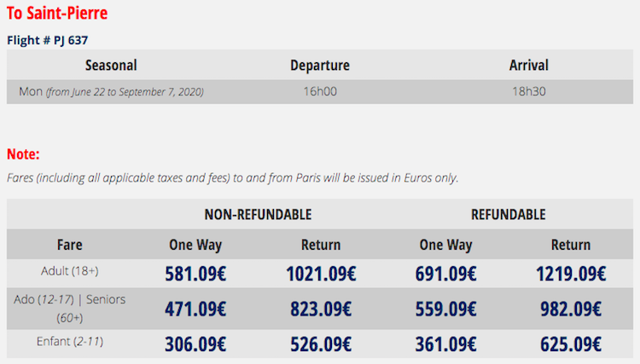Click the 18h30 arrival time
Image resolution: width=640 pixels, height=364 pixels.
528,91
